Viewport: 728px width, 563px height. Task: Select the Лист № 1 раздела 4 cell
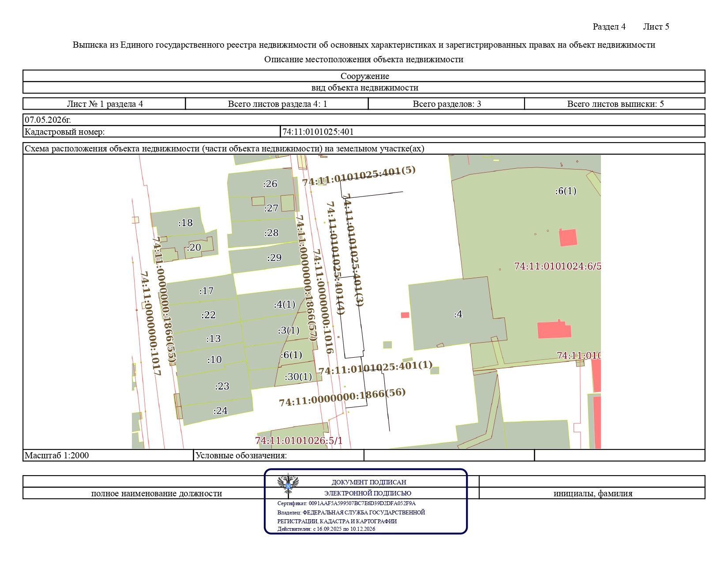pos(104,104)
